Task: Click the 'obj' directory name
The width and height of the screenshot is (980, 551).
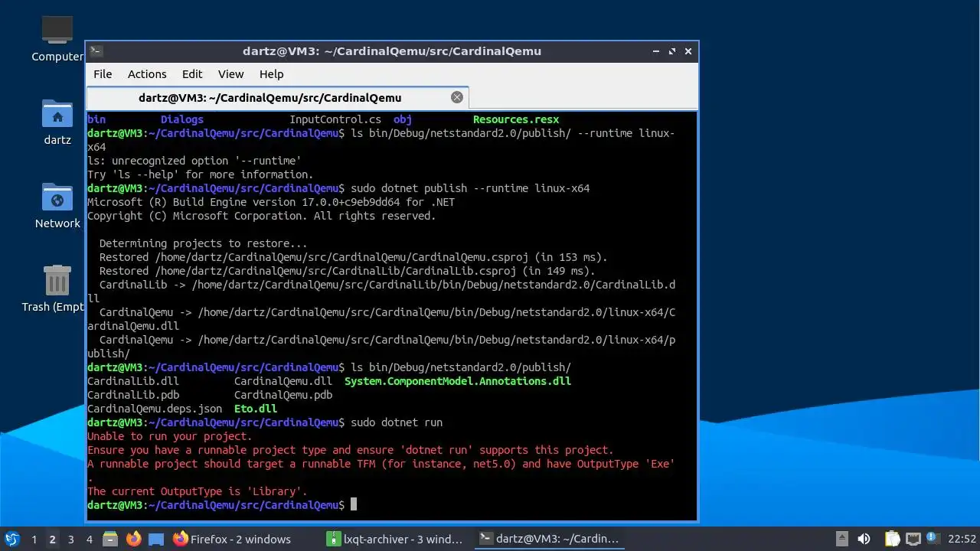Action: (x=403, y=119)
